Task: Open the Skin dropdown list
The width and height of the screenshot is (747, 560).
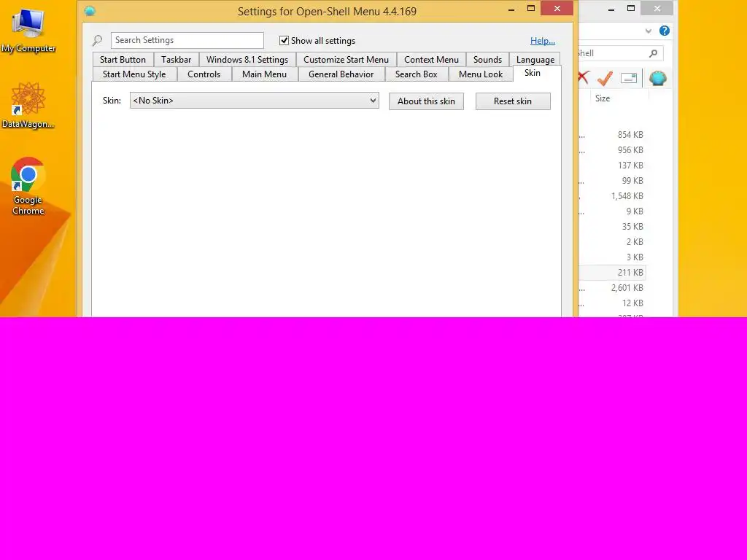Action: 255,101
